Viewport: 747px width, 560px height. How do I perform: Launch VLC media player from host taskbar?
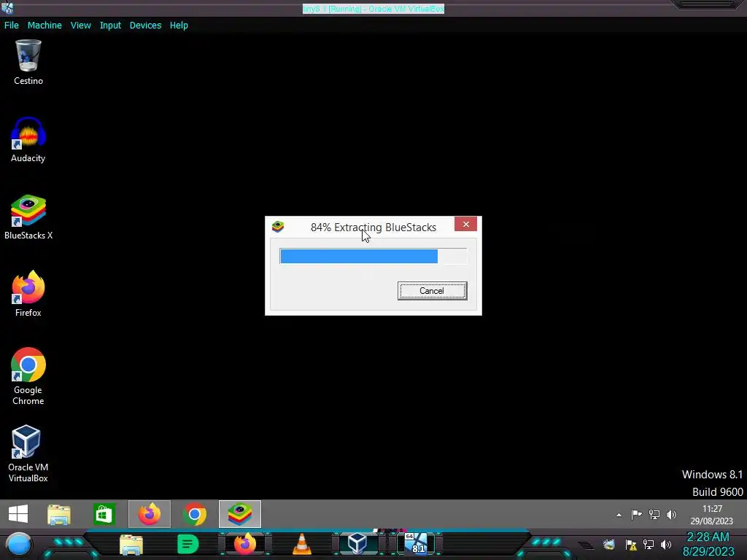(301, 544)
